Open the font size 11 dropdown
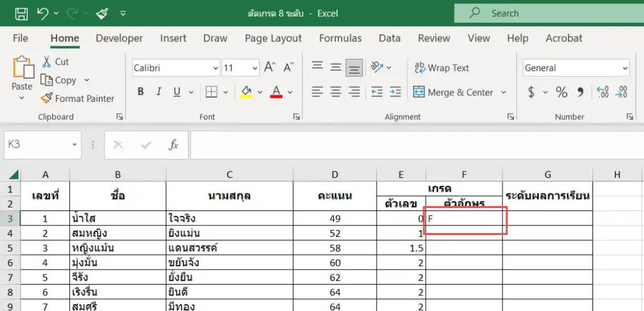Viewport: 644px width, 311px height. click(255, 68)
